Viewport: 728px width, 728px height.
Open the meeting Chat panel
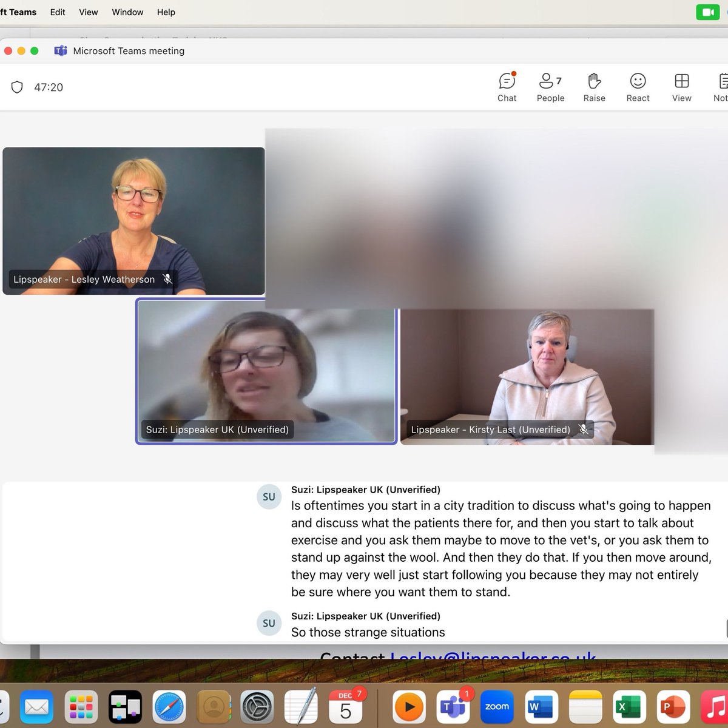pyautogui.click(x=507, y=87)
